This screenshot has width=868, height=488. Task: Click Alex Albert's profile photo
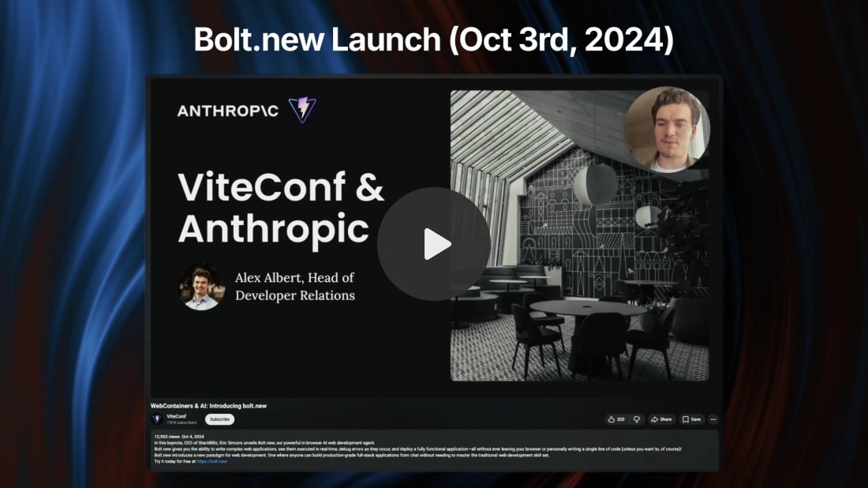[201, 287]
